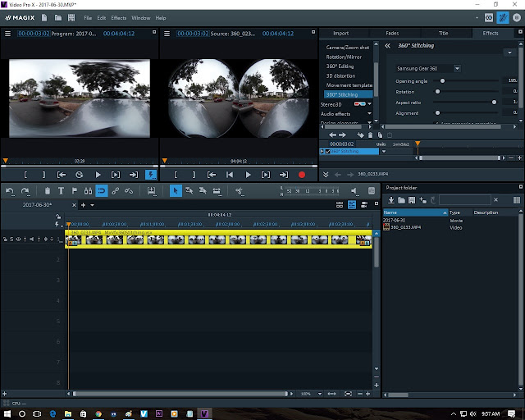Toggle the magnet snap button in timeline toolbar

click(x=102, y=190)
